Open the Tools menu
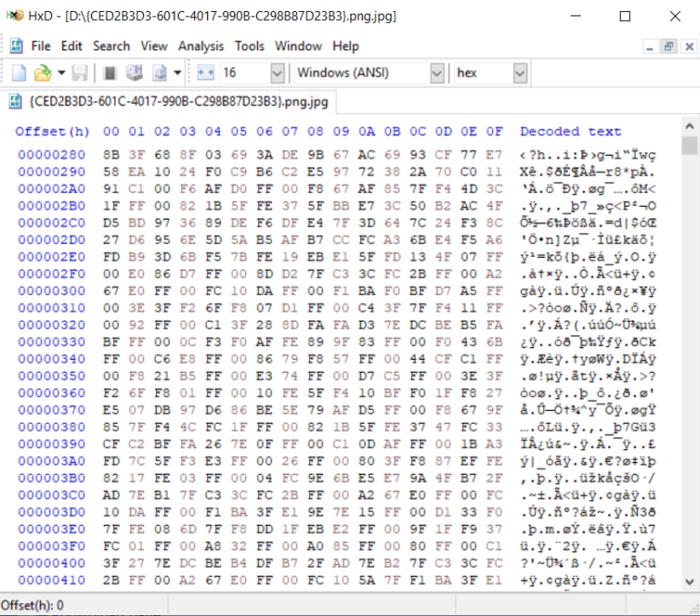Screen dimensions: 700x616 coord(250,46)
